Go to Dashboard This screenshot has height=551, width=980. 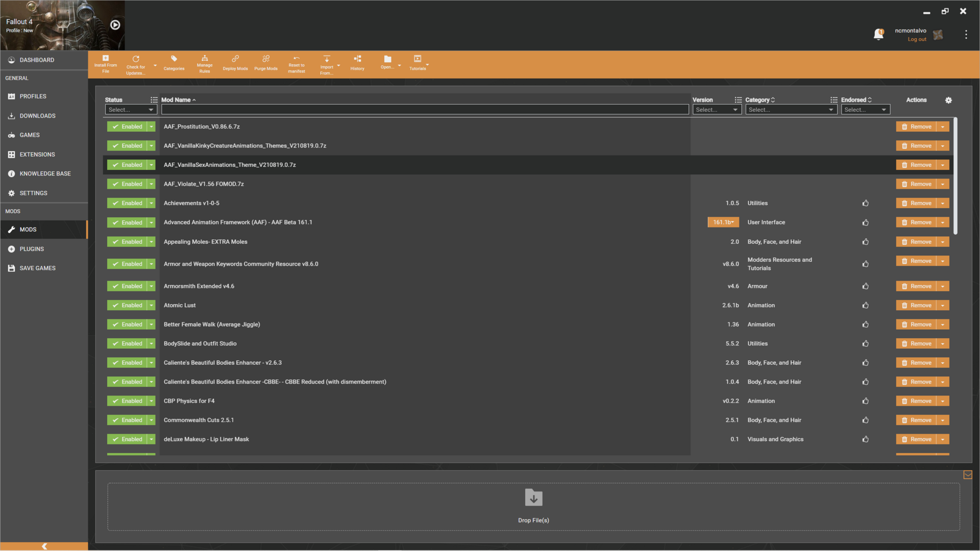[x=44, y=60]
